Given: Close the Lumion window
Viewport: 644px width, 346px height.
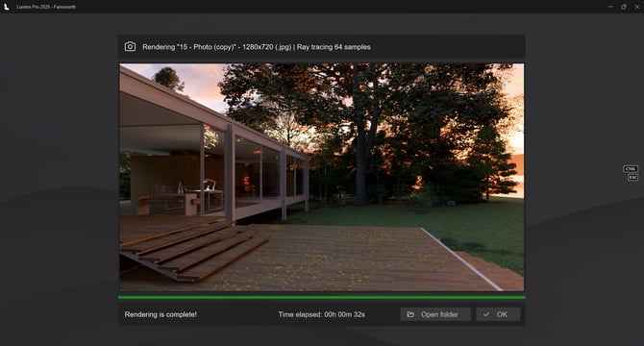Looking at the screenshot, I should 637,7.
